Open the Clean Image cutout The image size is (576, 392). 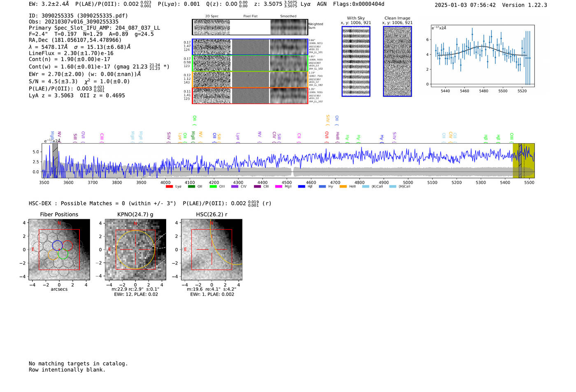click(x=397, y=61)
